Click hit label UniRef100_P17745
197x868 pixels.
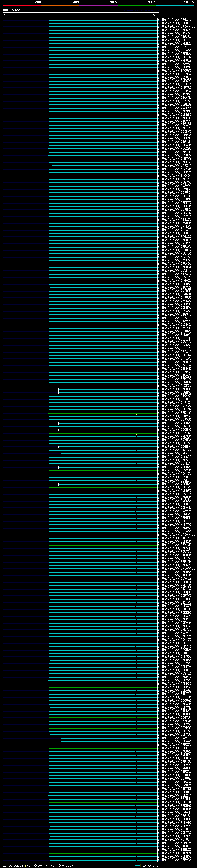click(177, 47)
